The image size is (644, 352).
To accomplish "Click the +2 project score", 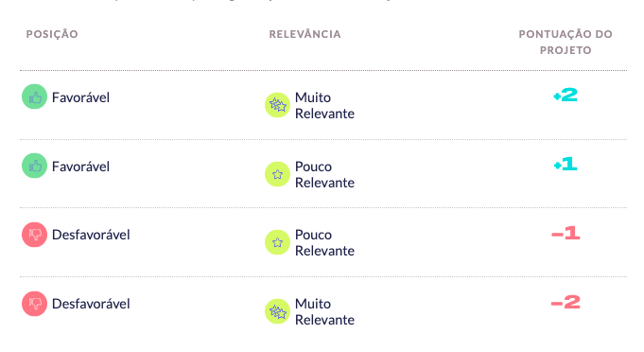I will (566, 96).
